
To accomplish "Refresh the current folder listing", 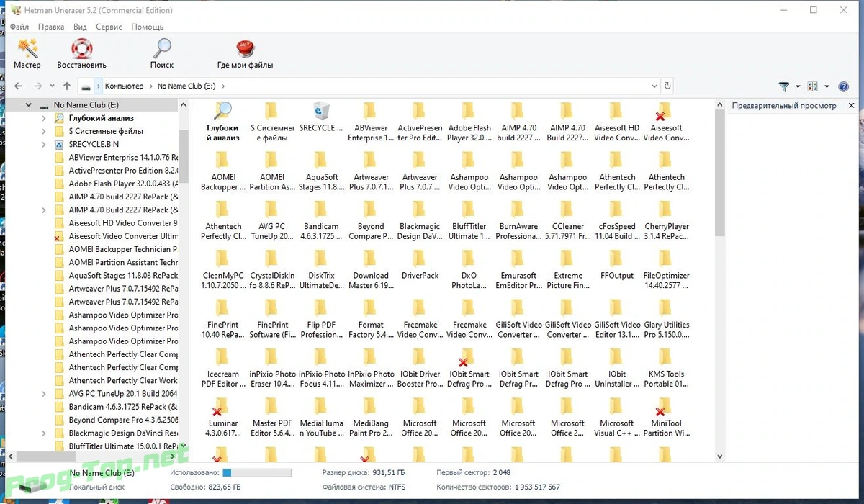I will pyautogui.click(x=667, y=86).
